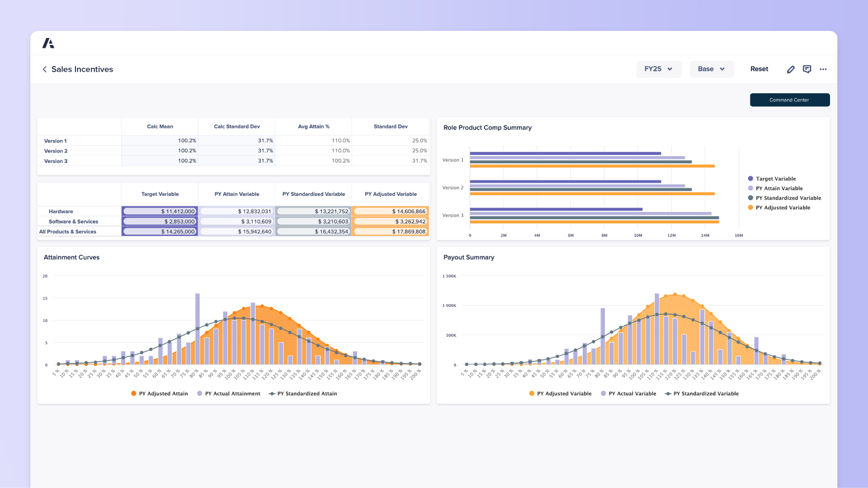Toggle PY Attain Variable in Role Product Comp legend
Viewport: 868px width, 488px height.
pyautogui.click(x=750, y=188)
